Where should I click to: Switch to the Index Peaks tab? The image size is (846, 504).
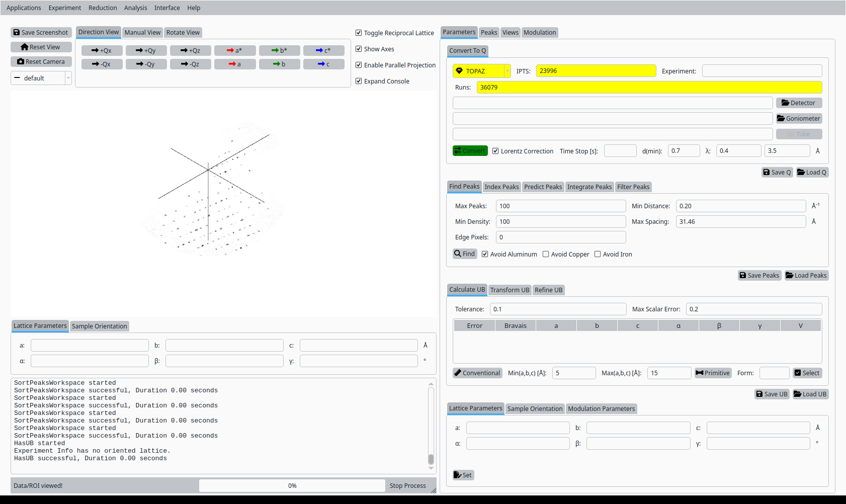pyautogui.click(x=501, y=187)
